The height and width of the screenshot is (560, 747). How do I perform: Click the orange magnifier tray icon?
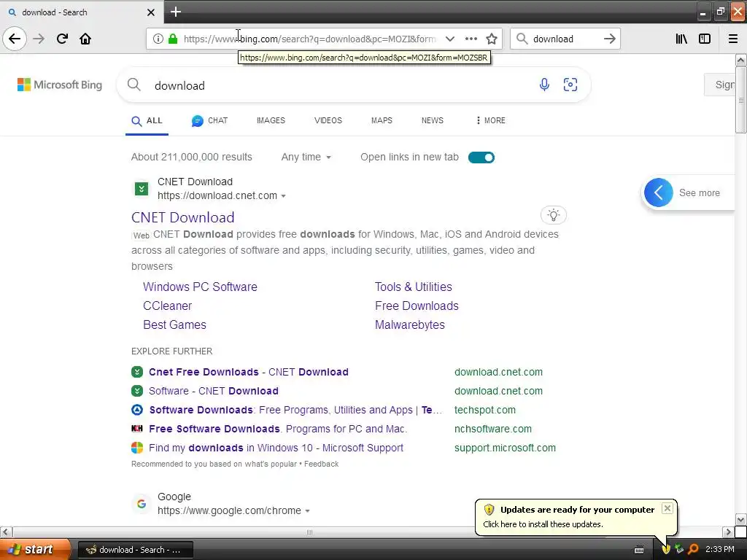(x=693, y=549)
